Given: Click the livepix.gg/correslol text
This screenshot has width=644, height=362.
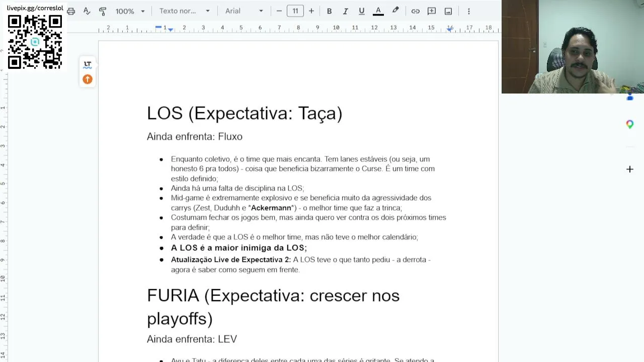Looking at the screenshot, I should (35, 8).
